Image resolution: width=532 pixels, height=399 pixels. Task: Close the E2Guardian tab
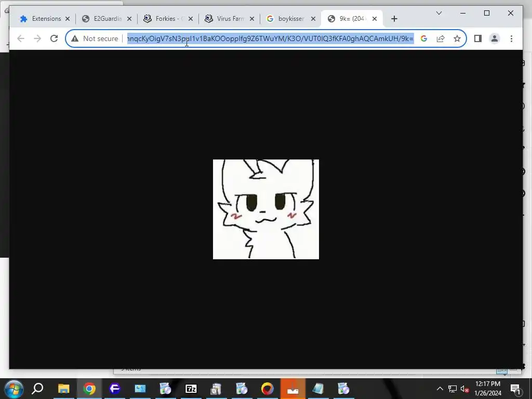[x=129, y=19]
